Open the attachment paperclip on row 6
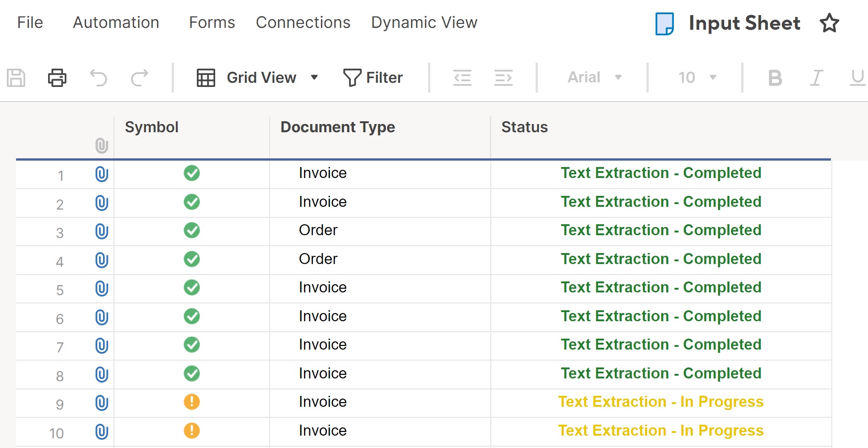This screenshot has height=448, width=868. pyautogui.click(x=102, y=318)
